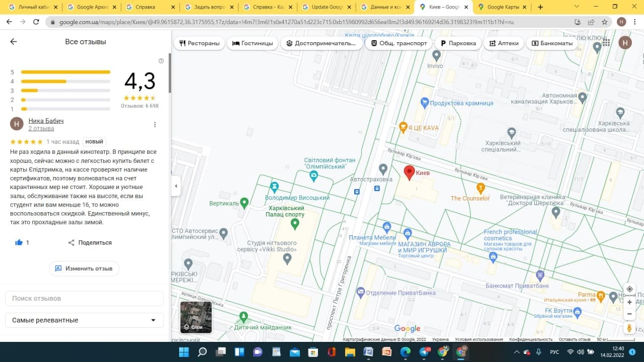This screenshot has height=362, width=644.
Task: Zoom out the map with the minus button
Action: pyautogui.click(x=629, y=314)
